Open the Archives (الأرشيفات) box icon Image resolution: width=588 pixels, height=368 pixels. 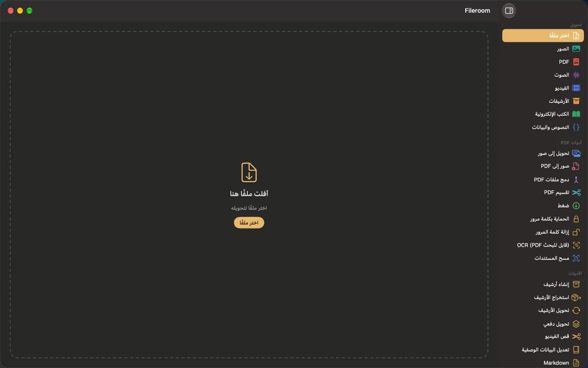576,101
